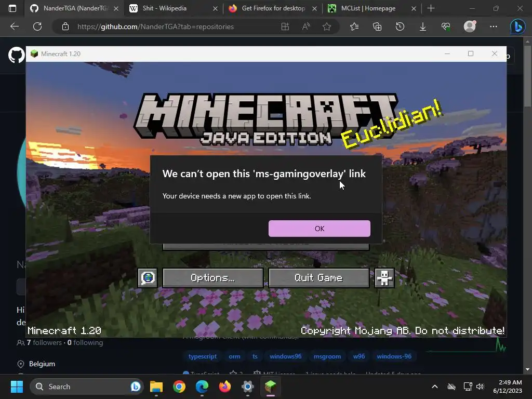Open a new browser tab

click(431, 8)
